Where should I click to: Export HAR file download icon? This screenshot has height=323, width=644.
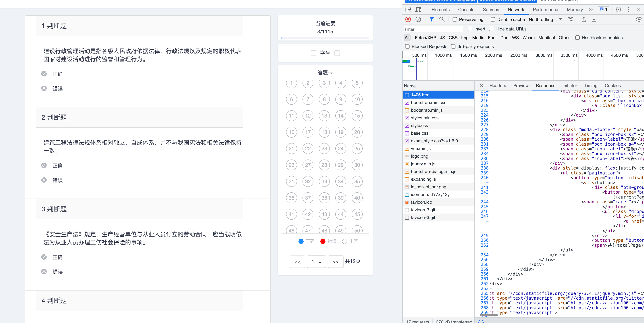click(594, 19)
